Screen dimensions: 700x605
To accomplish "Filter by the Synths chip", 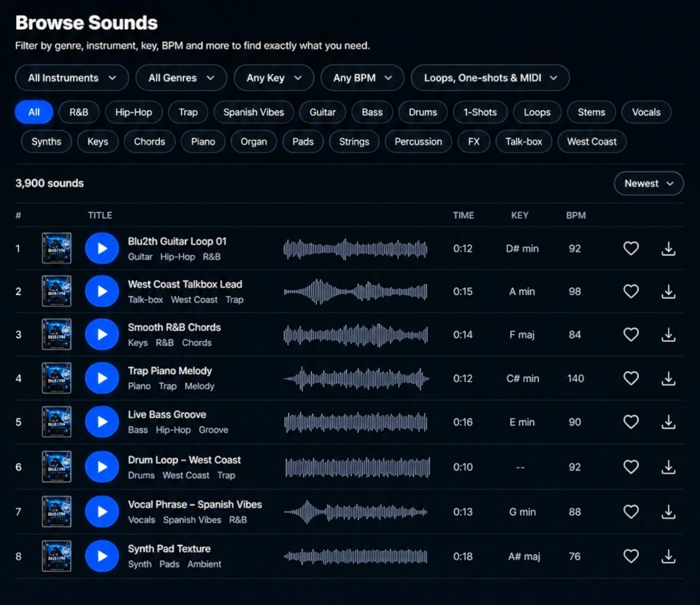I will [x=46, y=141].
